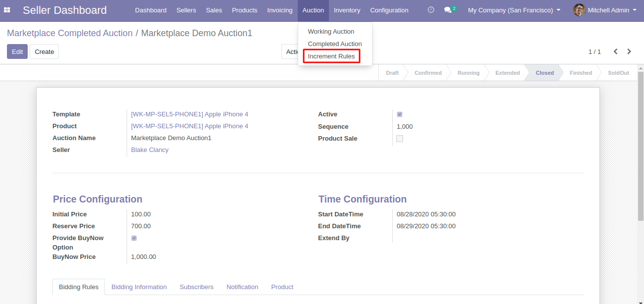This screenshot has height=304, width=644.
Task: Open the Configuration menu
Action: tap(389, 10)
